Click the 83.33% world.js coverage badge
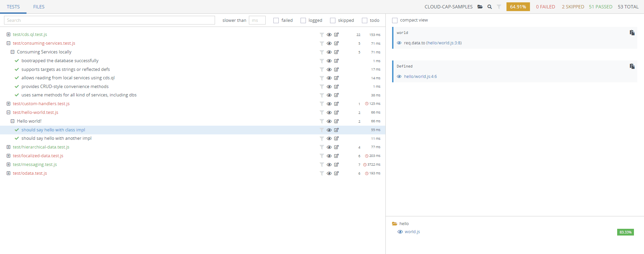Screen dimensions: 644x254 (625, 232)
